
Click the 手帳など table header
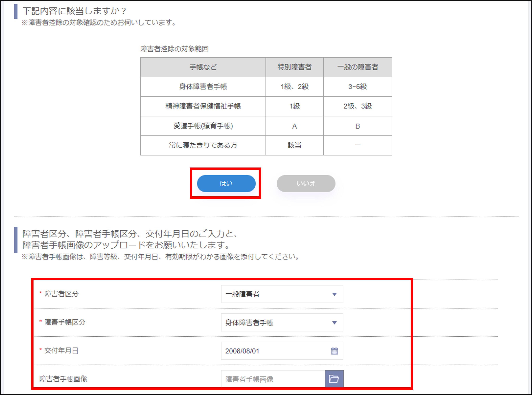[x=203, y=67]
